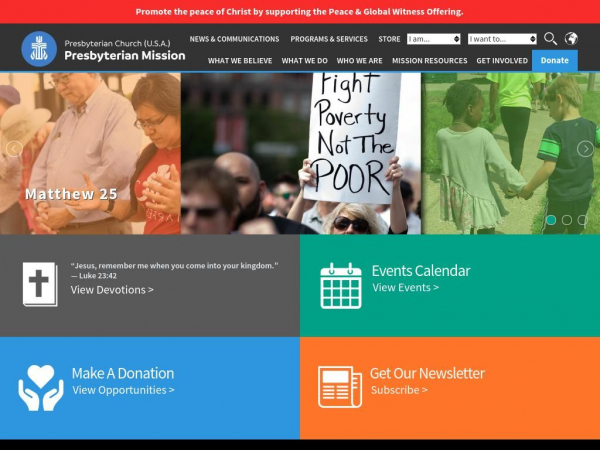Open News & Communications menu

pos(234,39)
